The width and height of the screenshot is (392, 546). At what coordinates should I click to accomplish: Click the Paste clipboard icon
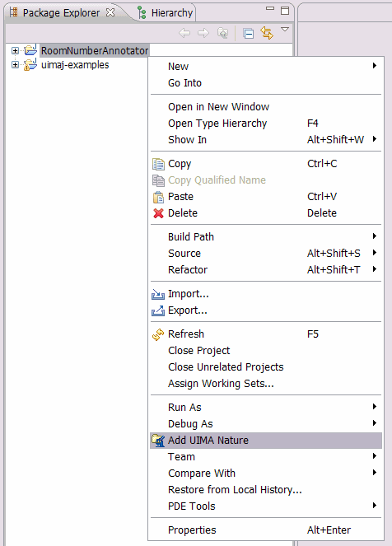coord(158,197)
